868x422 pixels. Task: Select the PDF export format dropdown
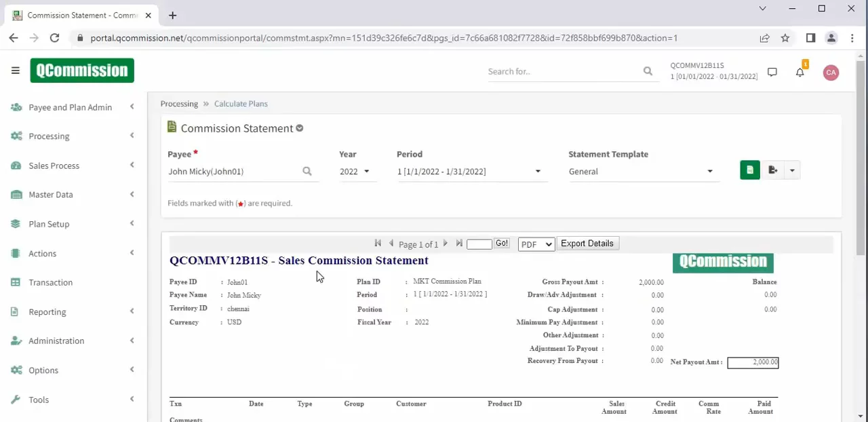[536, 244]
